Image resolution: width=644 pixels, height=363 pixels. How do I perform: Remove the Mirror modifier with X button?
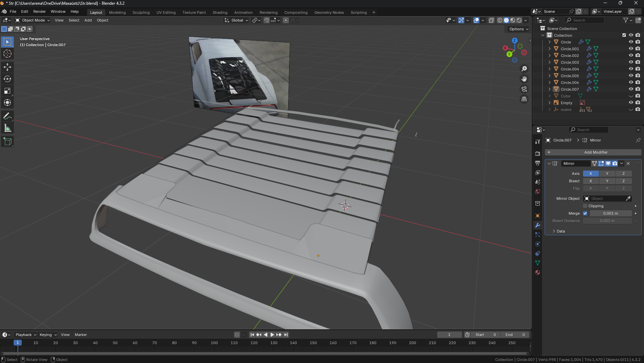628,163
